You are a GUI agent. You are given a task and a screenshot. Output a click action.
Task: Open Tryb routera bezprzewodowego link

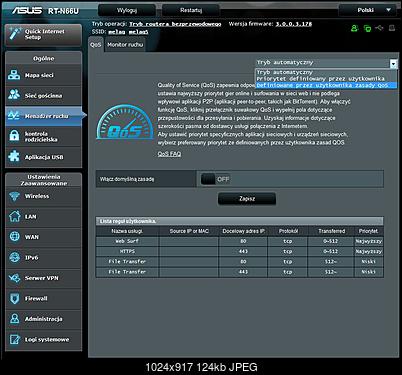[175, 24]
